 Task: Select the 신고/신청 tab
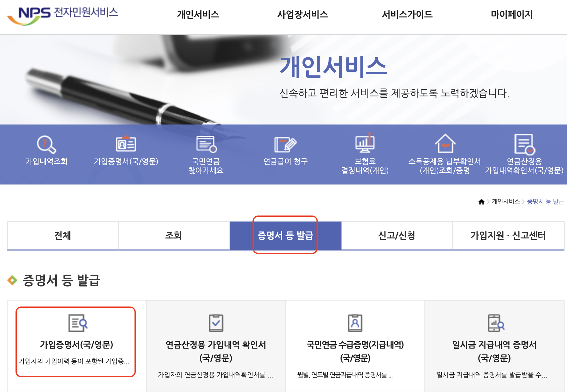(x=397, y=235)
